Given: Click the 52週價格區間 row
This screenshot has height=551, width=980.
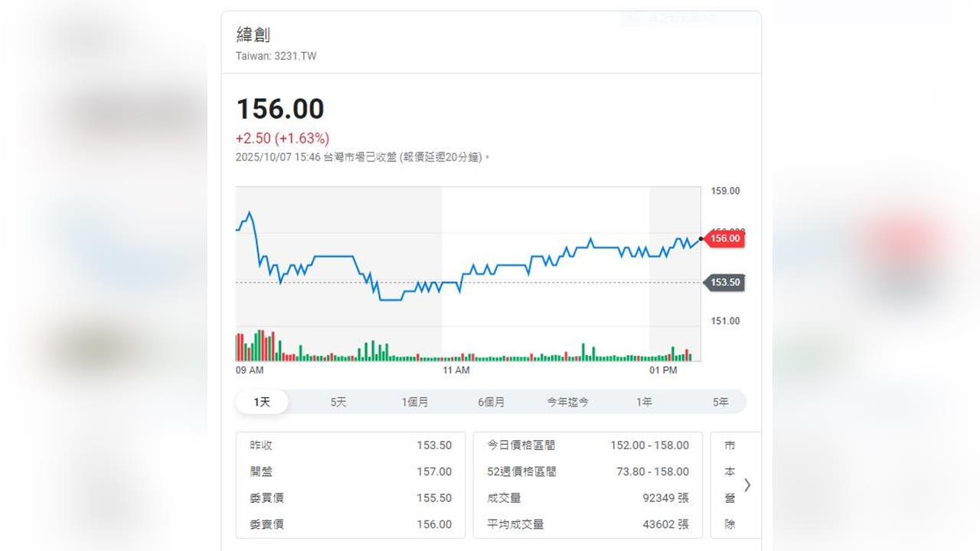Looking at the screenshot, I should tap(588, 471).
